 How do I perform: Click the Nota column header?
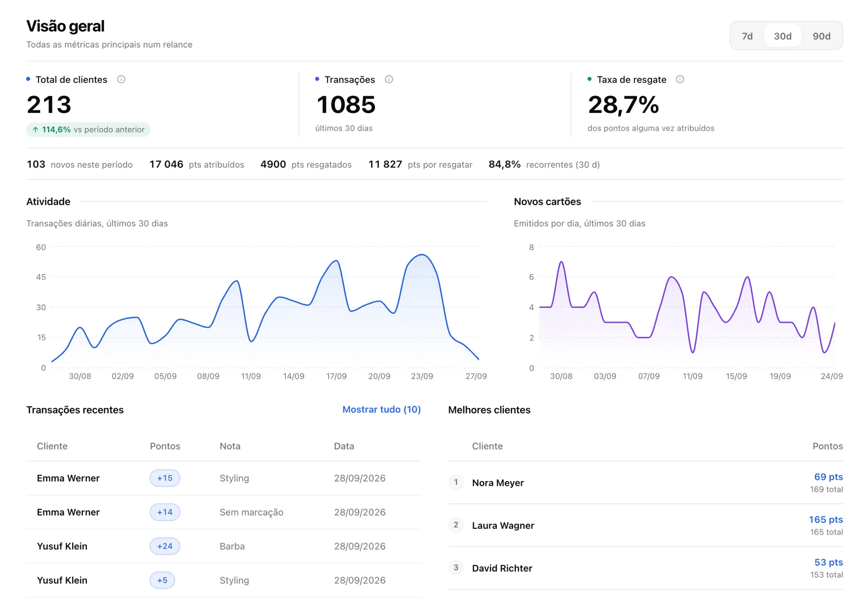[x=230, y=446]
